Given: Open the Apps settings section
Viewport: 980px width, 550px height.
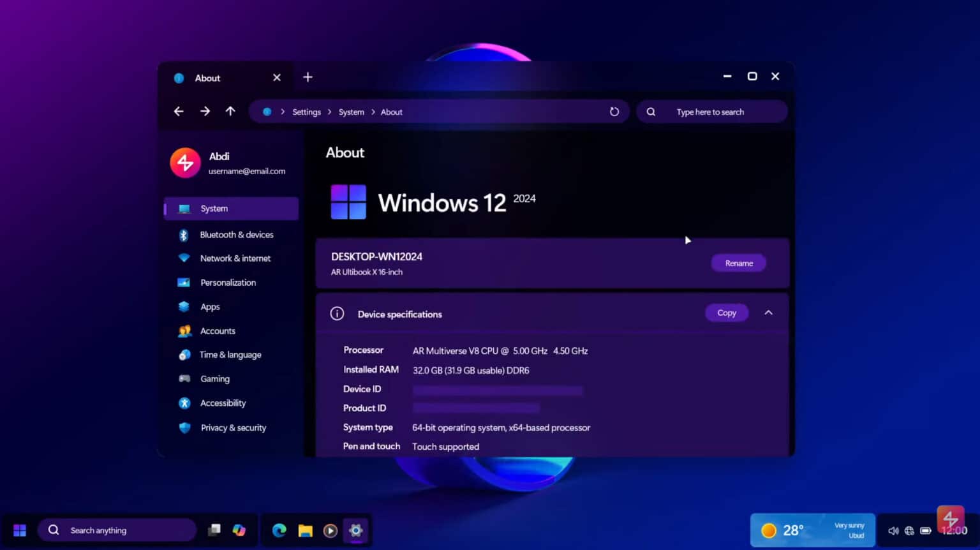Looking at the screenshot, I should pyautogui.click(x=210, y=306).
